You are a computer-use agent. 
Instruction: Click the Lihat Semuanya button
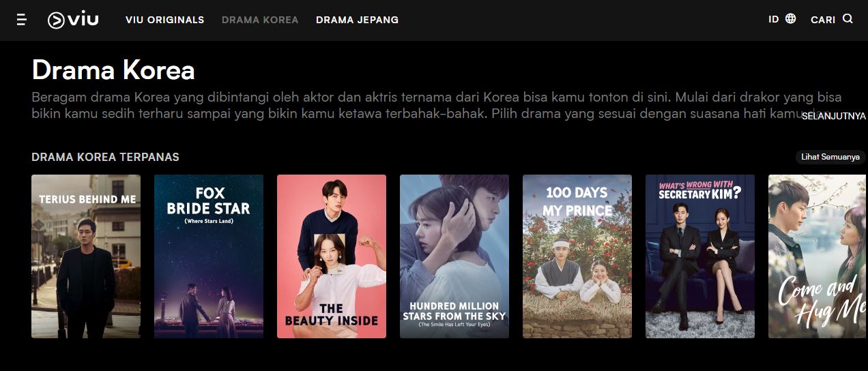(x=830, y=157)
